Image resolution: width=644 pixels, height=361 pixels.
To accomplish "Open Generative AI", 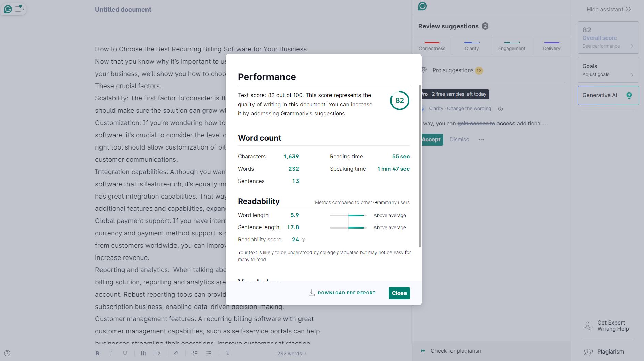I will pyautogui.click(x=608, y=95).
